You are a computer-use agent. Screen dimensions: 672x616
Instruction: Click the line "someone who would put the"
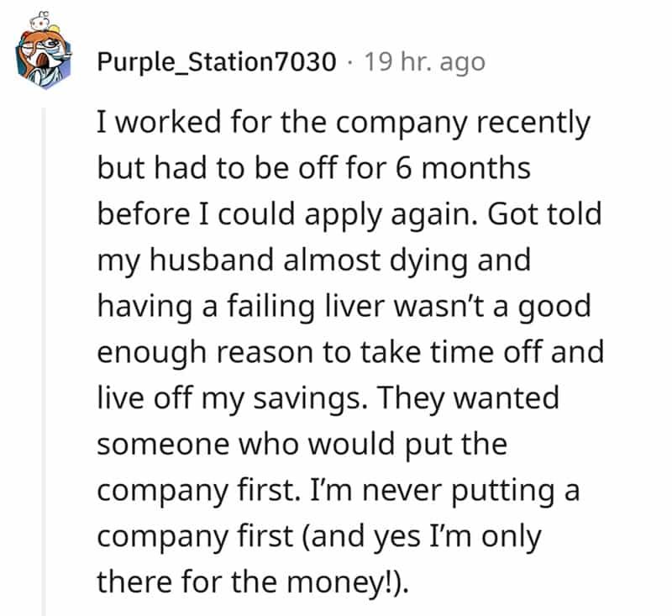tap(302, 443)
